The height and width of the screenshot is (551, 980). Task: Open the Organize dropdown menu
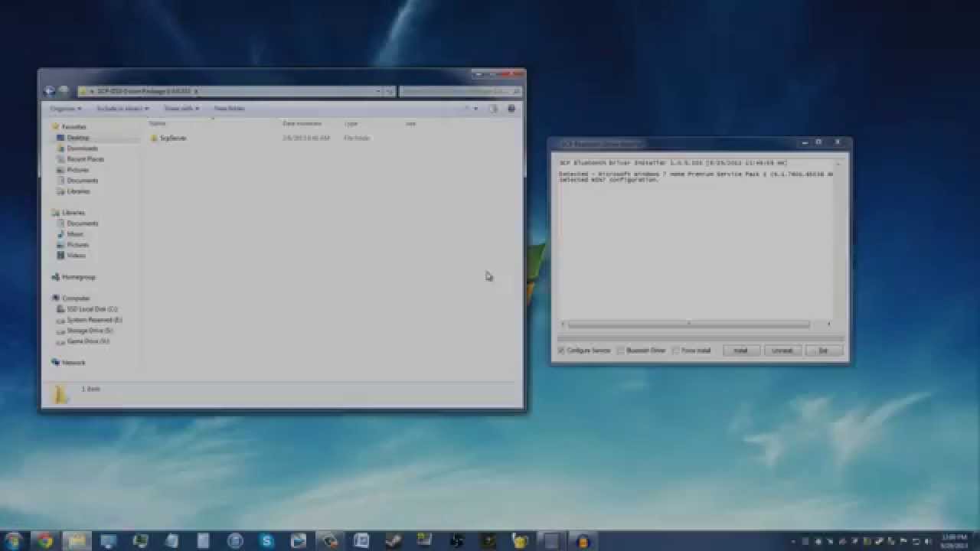tap(65, 109)
